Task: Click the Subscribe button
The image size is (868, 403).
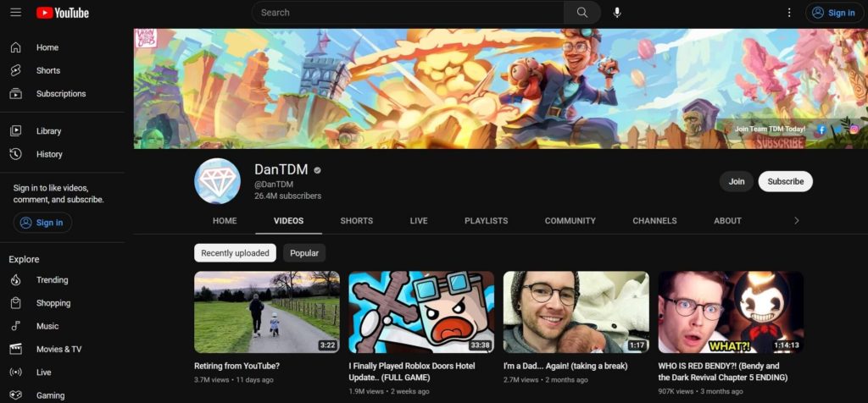Action: [x=785, y=181]
